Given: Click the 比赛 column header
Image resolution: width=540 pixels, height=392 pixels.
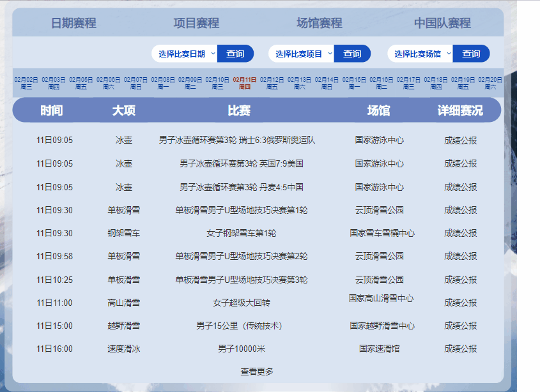Looking at the screenshot, I should [239, 110].
